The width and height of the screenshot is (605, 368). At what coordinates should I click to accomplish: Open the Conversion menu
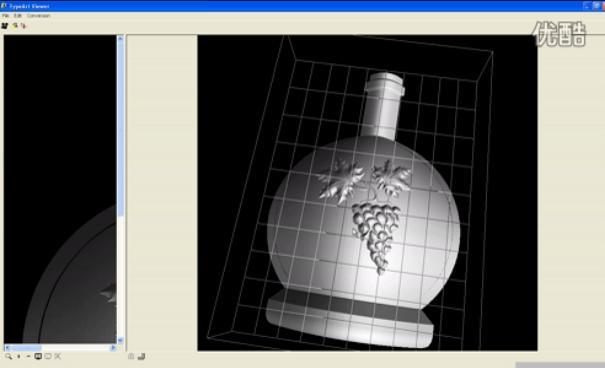click(x=39, y=16)
